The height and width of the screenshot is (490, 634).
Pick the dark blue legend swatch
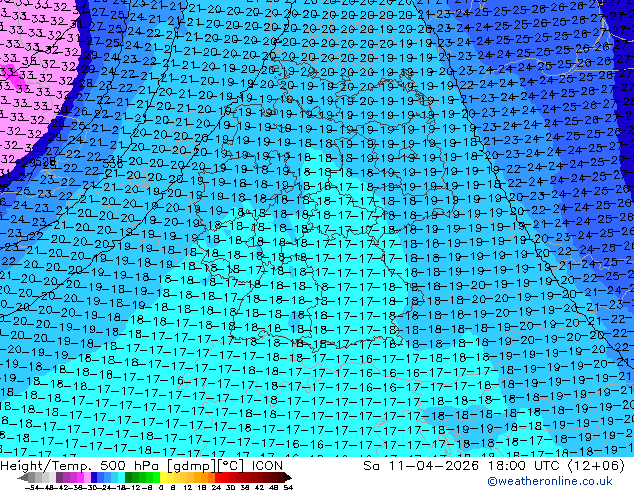[94, 477]
